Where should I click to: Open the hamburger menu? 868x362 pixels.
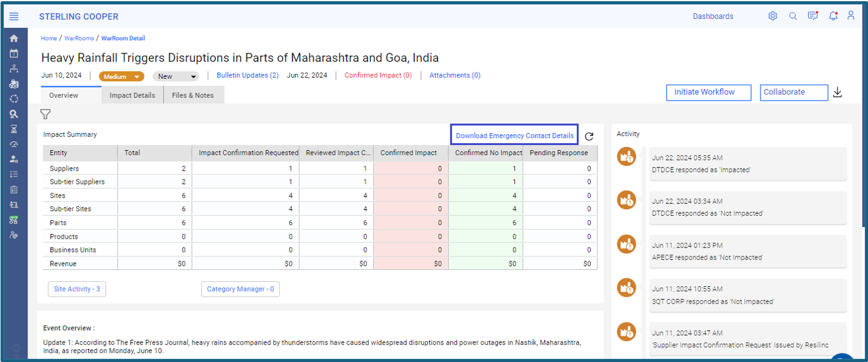pos(14,17)
